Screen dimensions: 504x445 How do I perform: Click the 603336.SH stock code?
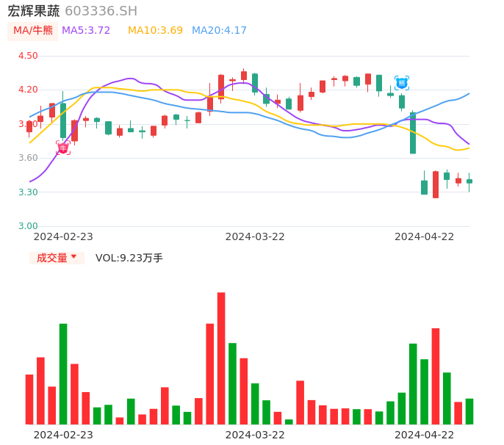[x=101, y=11]
